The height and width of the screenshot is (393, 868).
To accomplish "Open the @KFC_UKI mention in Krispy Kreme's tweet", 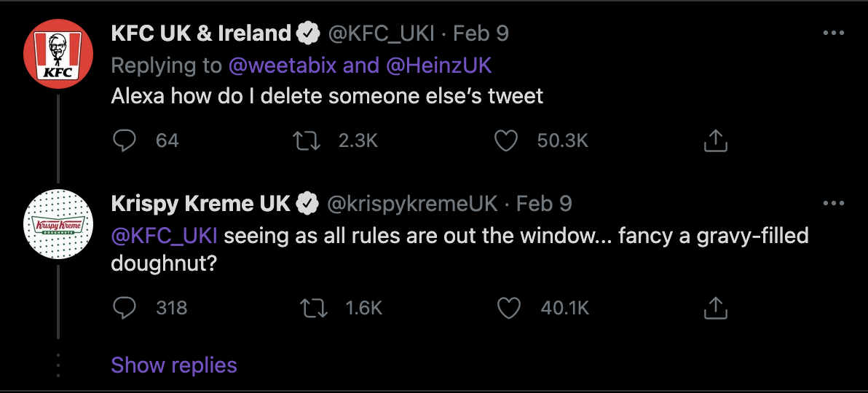I will pos(164,237).
